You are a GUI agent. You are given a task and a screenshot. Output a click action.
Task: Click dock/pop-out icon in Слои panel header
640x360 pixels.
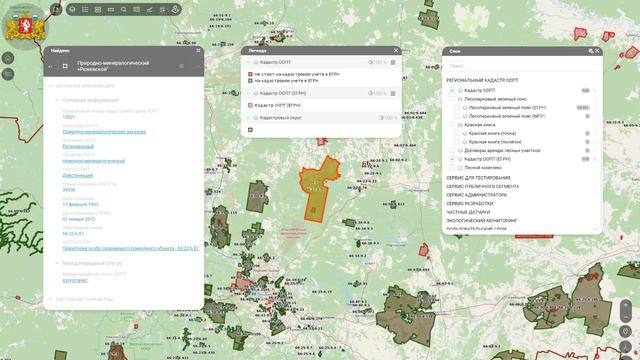(x=591, y=51)
